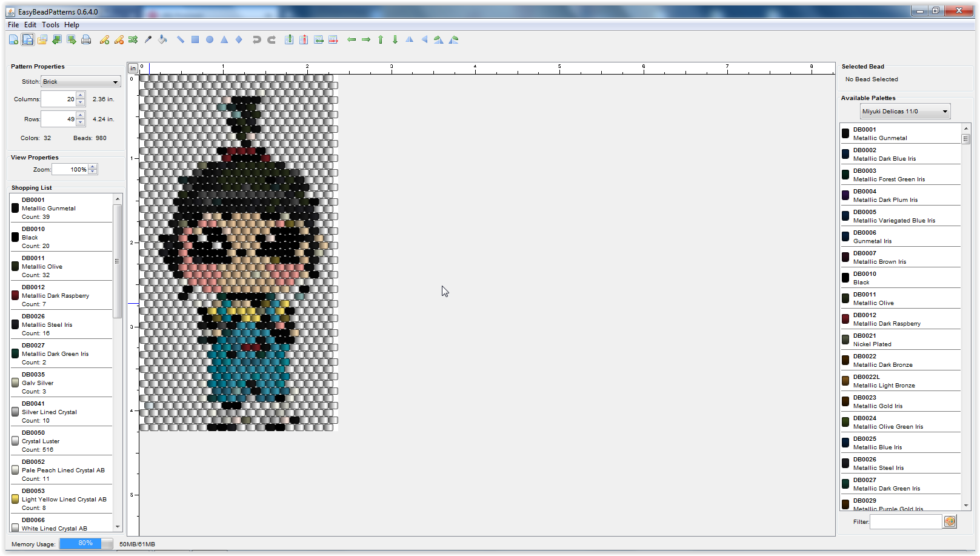Viewport: 980px width, 556px height.
Task: Open the Edit menu
Action: [x=30, y=25]
